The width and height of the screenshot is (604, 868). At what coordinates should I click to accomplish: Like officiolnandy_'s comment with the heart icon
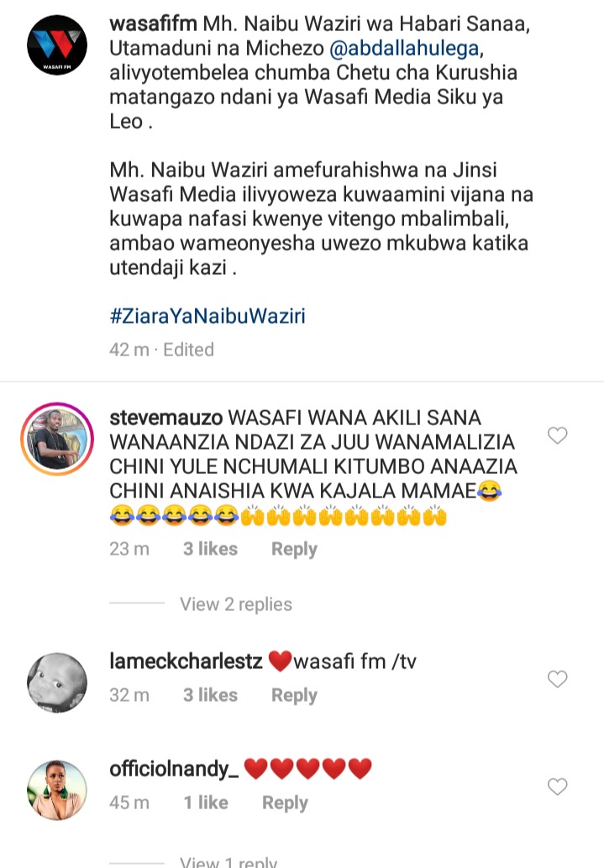pyautogui.click(x=558, y=786)
